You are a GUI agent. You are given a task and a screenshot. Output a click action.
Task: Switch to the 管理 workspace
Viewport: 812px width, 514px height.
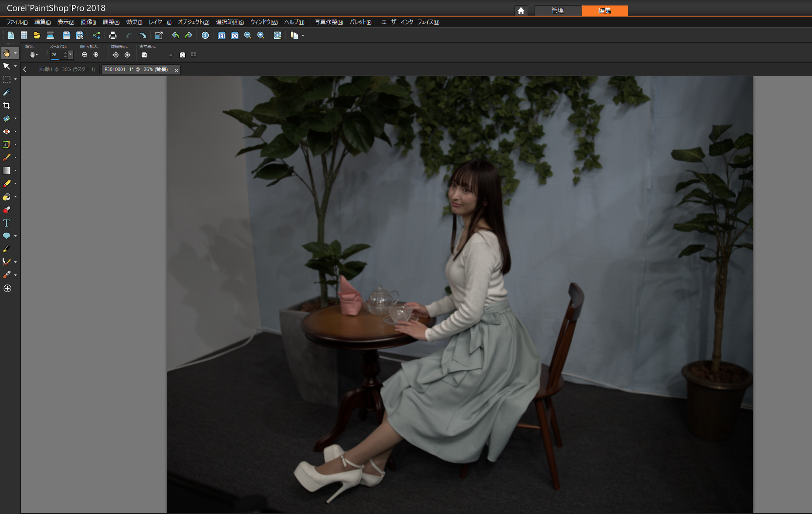coord(557,10)
